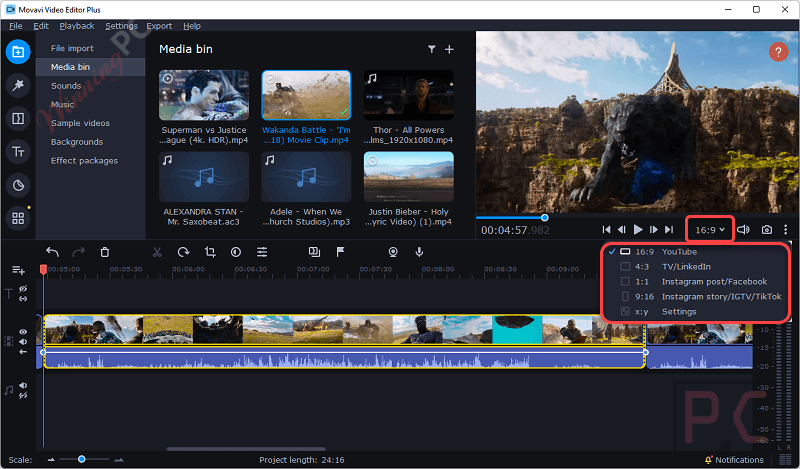The image size is (800, 469).
Task: Skip to the next clip
Action: (x=669, y=230)
